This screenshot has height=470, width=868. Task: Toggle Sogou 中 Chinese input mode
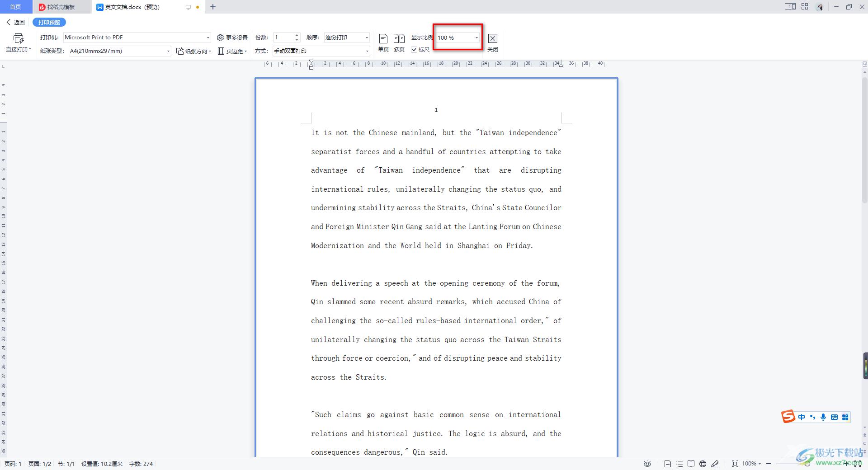[x=802, y=417]
